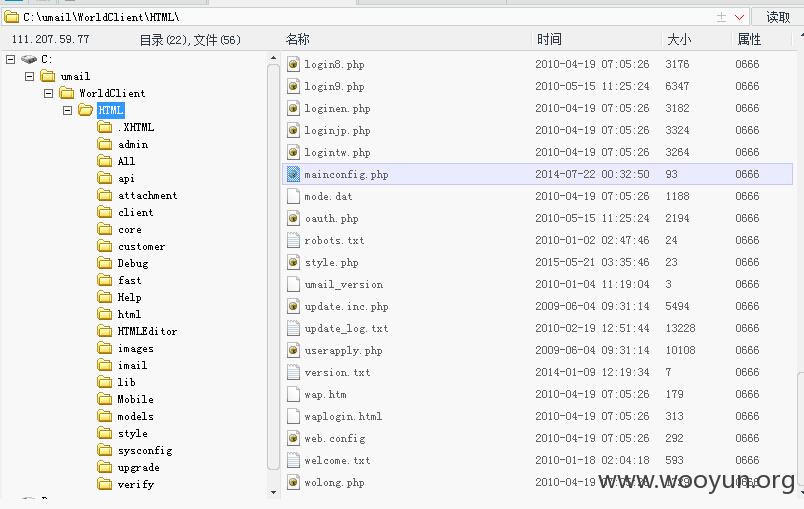
Task: Click the login9.php file icon
Action: coord(293,86)
